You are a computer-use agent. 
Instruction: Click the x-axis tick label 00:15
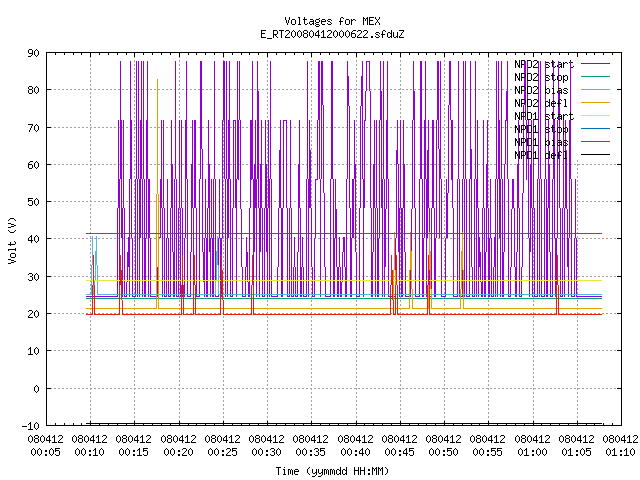point(133,452)
